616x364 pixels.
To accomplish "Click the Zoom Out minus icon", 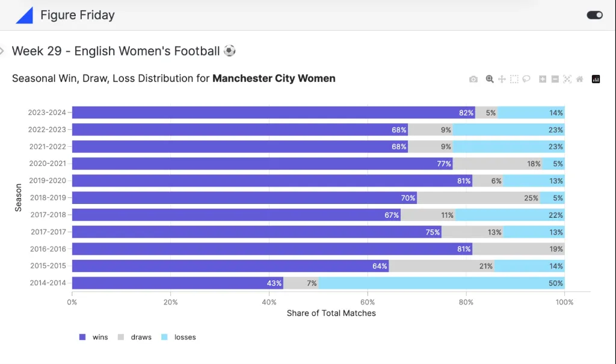I will coord(555,79).
